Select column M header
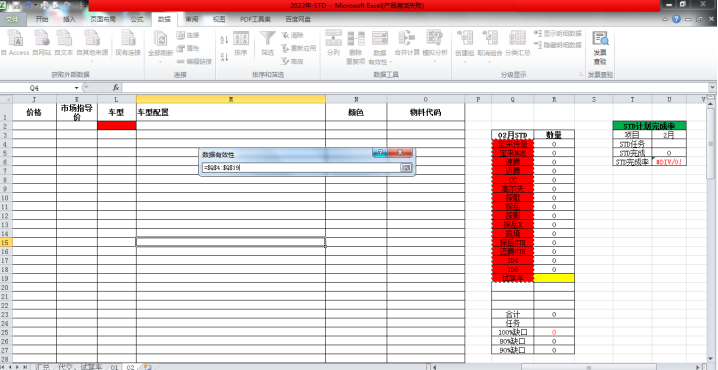 pos(231,99)
